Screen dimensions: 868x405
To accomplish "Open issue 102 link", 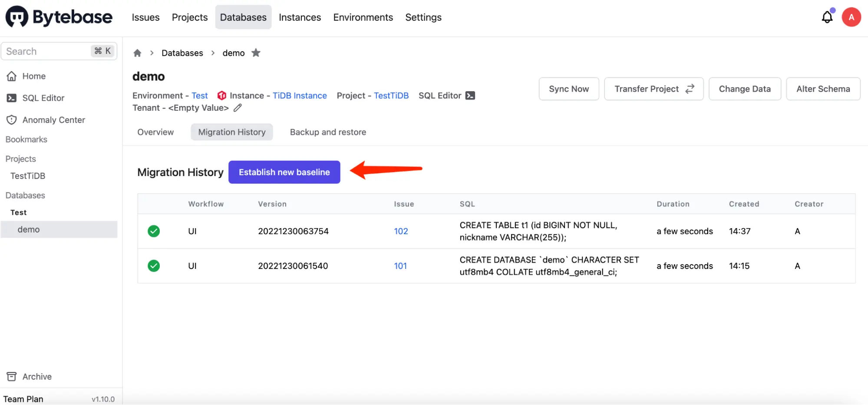I will 401,231.
